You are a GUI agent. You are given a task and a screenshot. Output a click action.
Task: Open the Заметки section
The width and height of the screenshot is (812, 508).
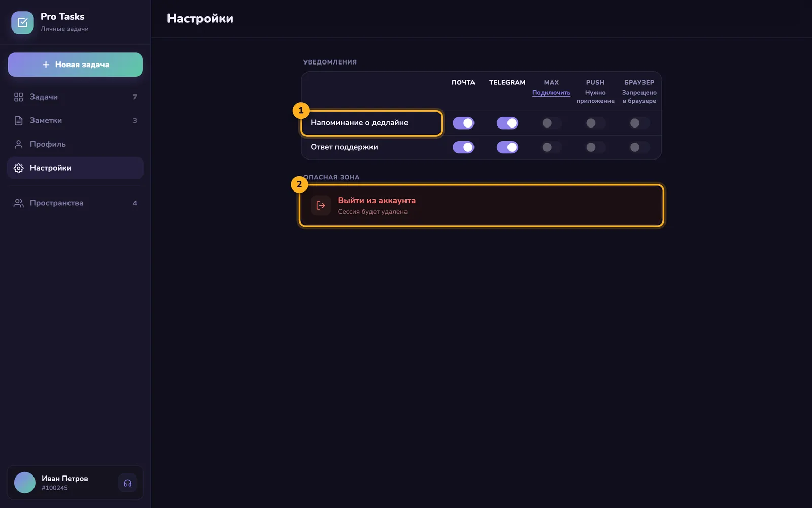point(75,121)
